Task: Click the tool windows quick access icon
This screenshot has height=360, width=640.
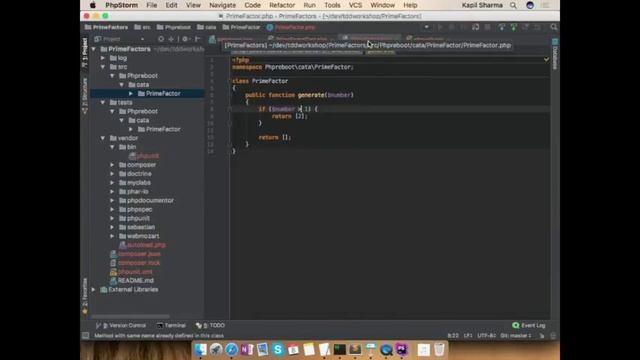Action: (x=86, y=336)
